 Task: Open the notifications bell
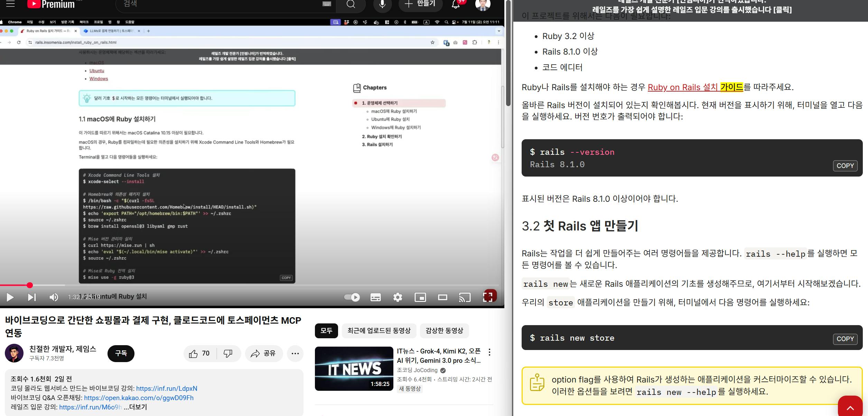[456, 4]
